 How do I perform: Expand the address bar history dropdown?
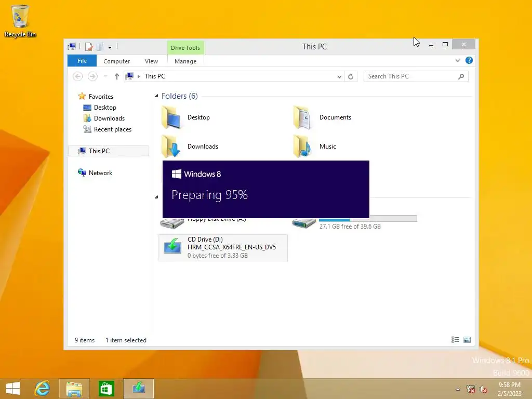(x=339, y=77)
